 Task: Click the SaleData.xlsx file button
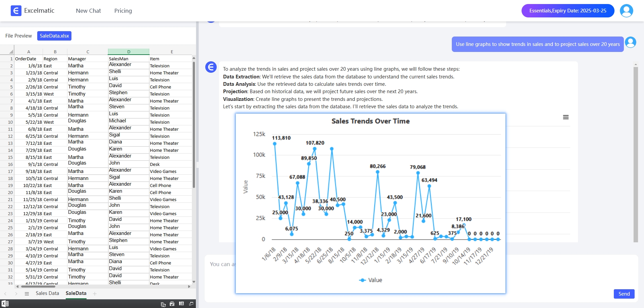[54, 36]
